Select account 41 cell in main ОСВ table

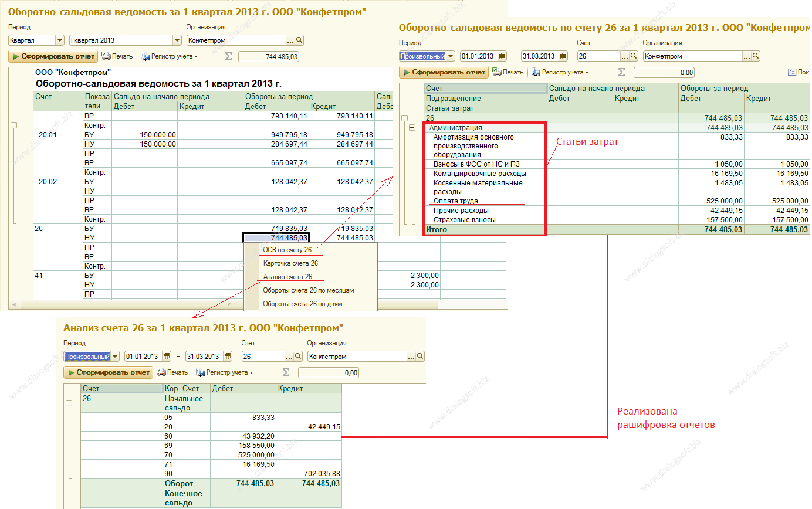coord(58,275)
